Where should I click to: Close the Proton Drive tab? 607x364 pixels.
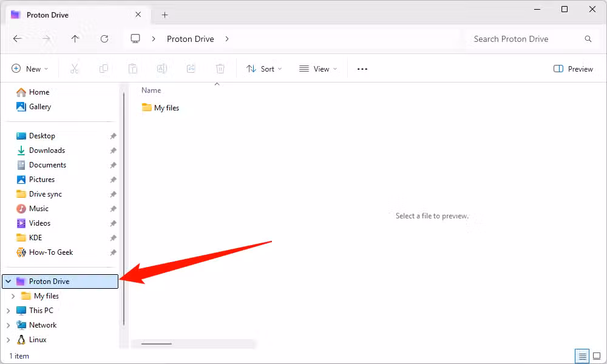click(x=138, y=15)
